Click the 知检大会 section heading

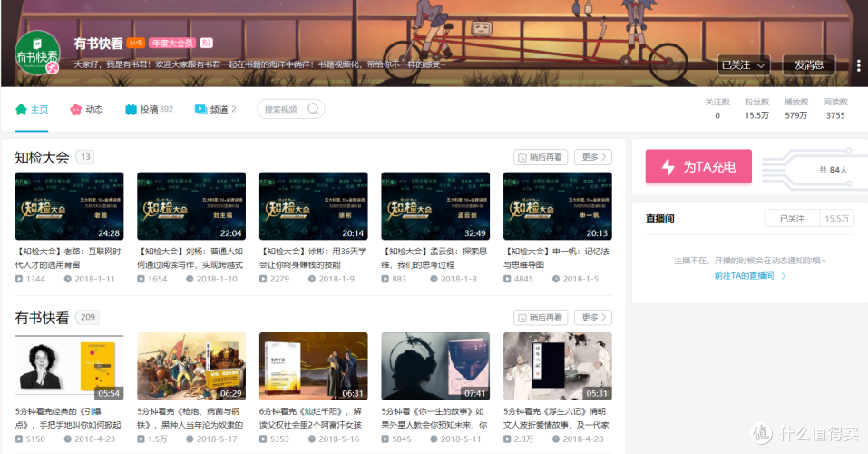tap(42, 157)
